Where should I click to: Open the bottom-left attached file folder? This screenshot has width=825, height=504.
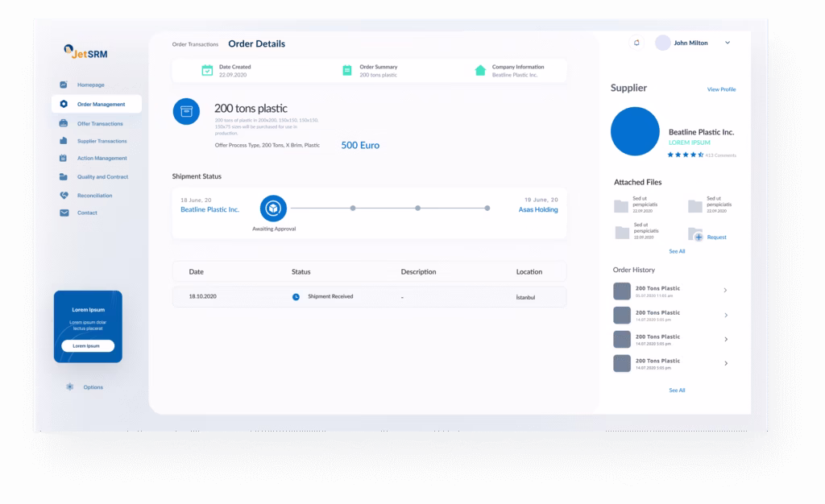point(623,232)
